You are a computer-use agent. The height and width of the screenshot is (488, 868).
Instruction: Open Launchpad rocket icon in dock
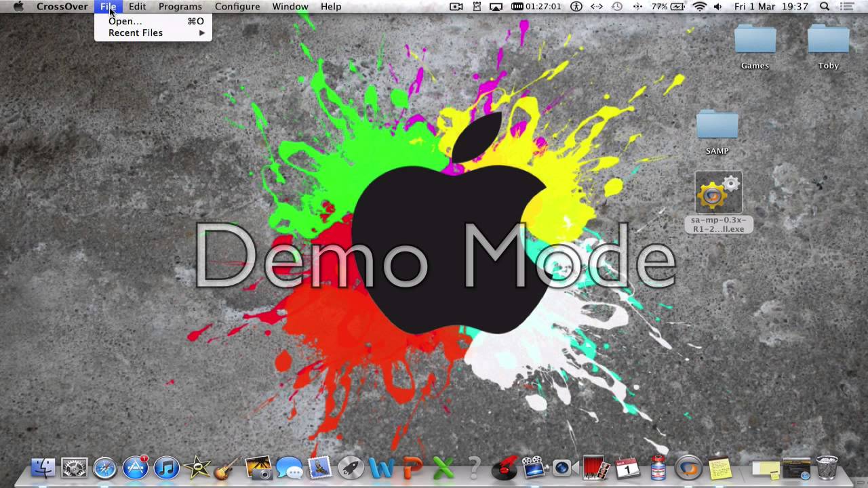(x=351, y=468)
